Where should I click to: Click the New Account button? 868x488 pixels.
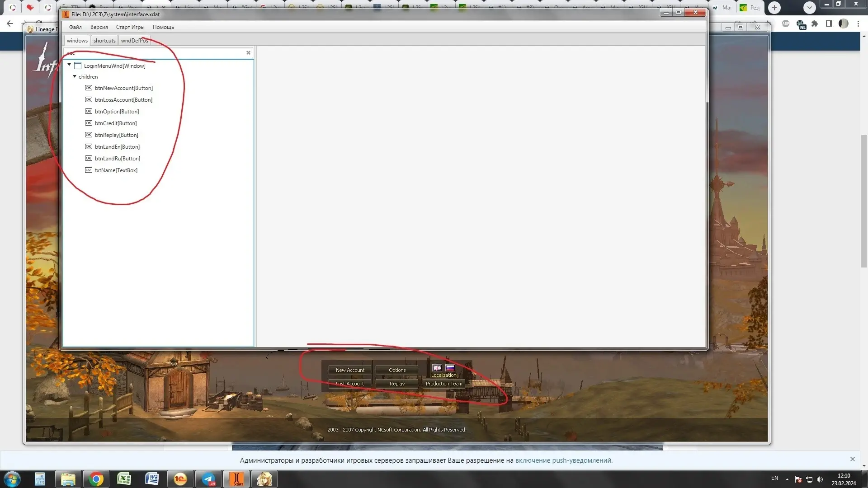click(x=349, y=370)
